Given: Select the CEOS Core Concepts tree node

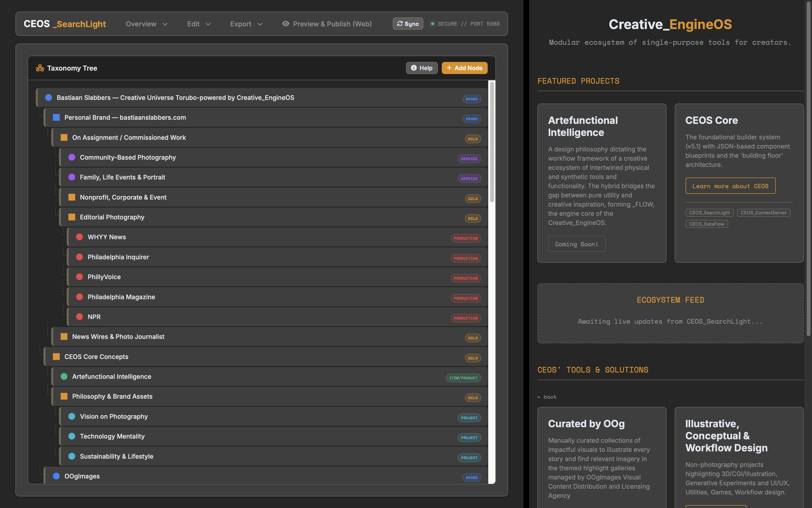Looking at the screenshot, I should (266, 357).
